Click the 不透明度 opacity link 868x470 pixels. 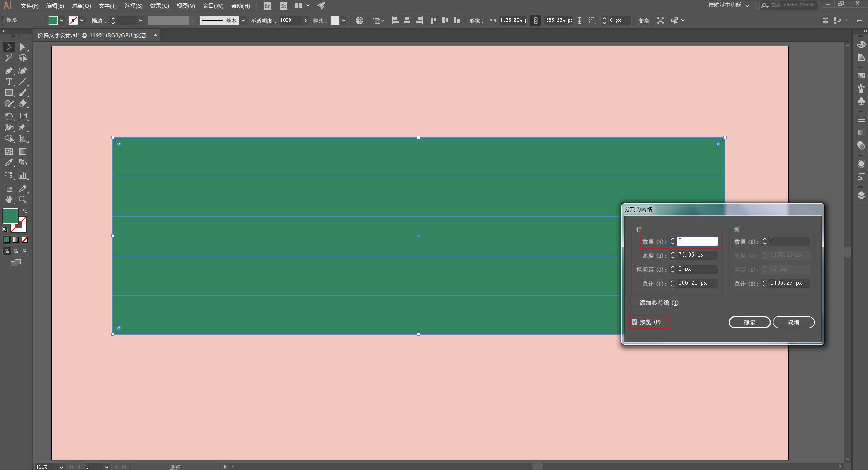point(263,21)
